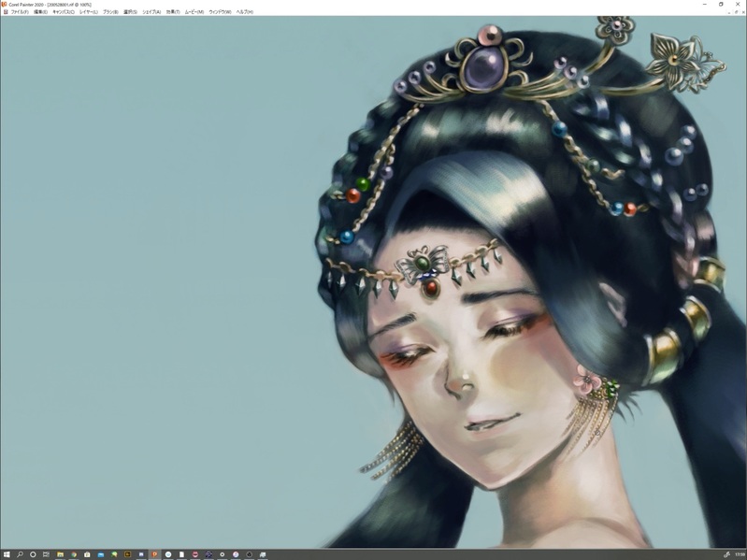747x560 pixels.
Task: Open Windows taskbar search
Action: coord(20,554)
